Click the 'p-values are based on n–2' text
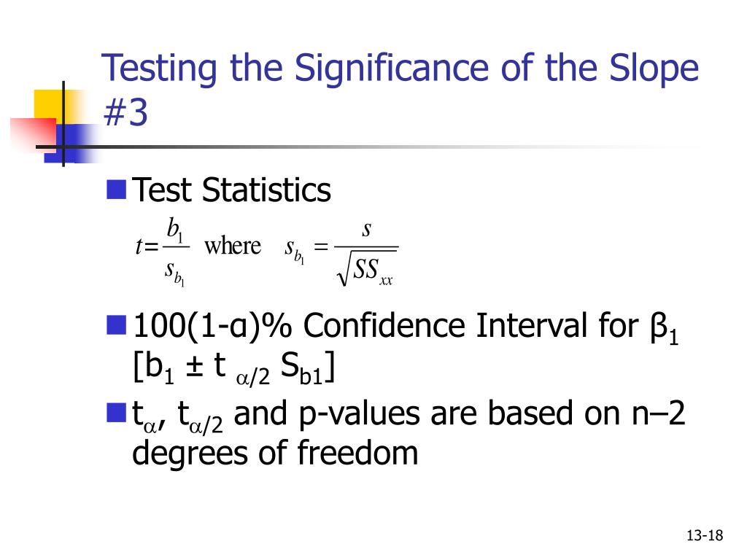Screen dimensions: 747x560 (492, 415)
